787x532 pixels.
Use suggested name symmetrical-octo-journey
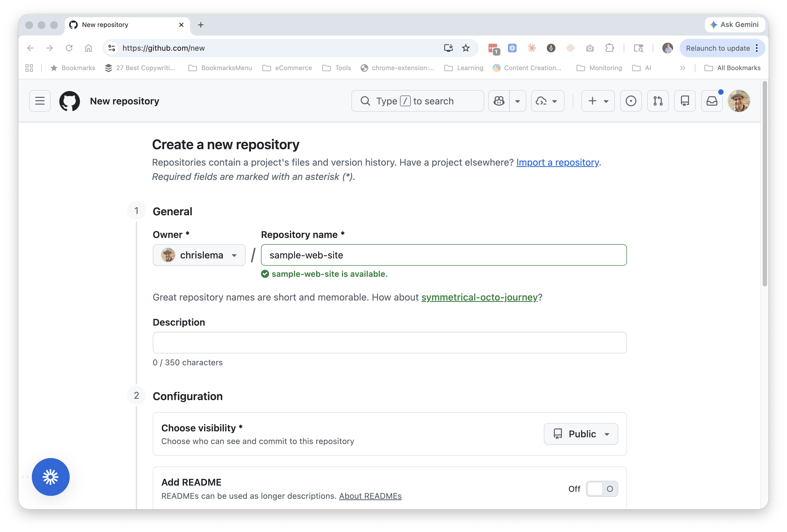point(479,297)
